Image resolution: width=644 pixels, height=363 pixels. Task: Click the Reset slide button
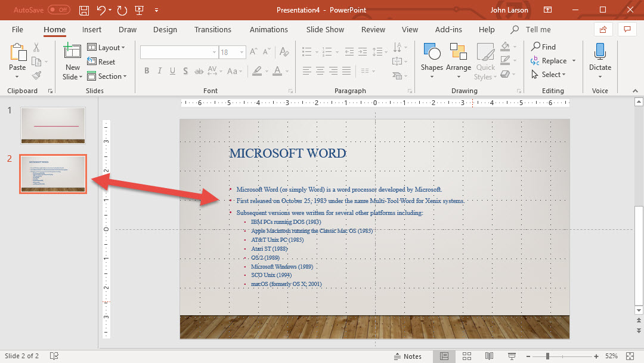[x=101, y=62]
